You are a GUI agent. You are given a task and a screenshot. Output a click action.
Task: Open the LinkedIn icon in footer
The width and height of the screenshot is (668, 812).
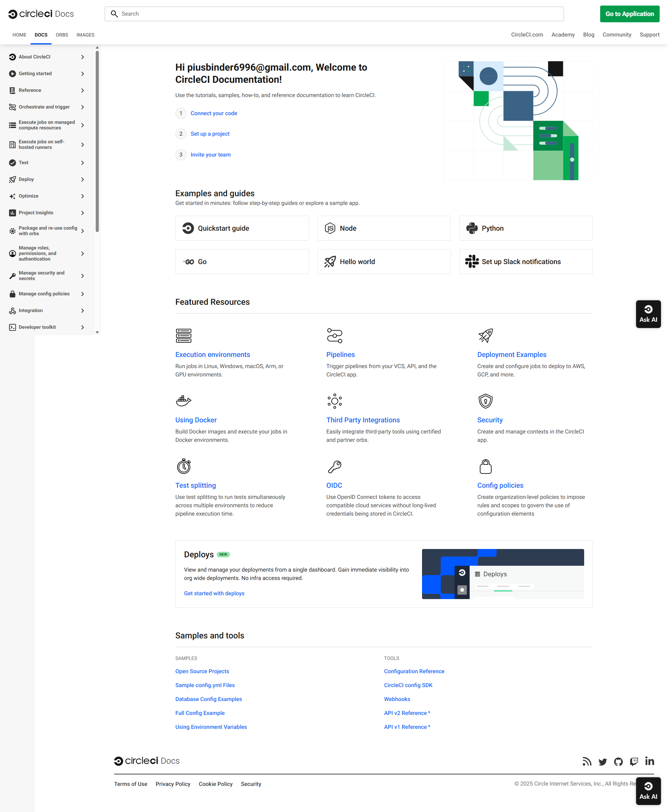(650, 761)
